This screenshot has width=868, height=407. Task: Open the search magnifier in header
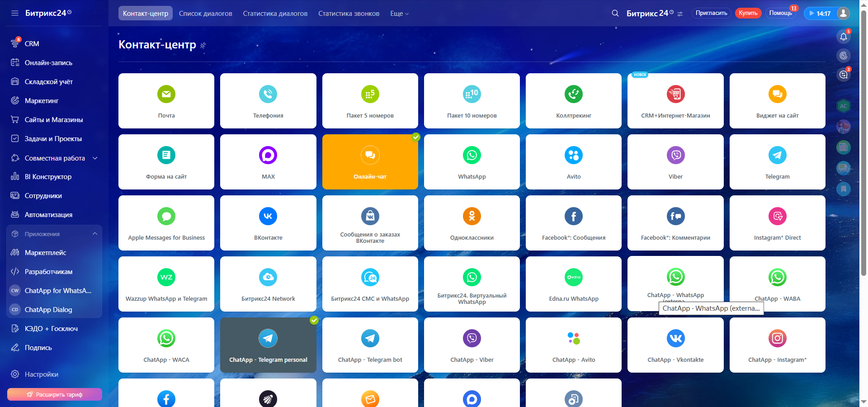615,14
